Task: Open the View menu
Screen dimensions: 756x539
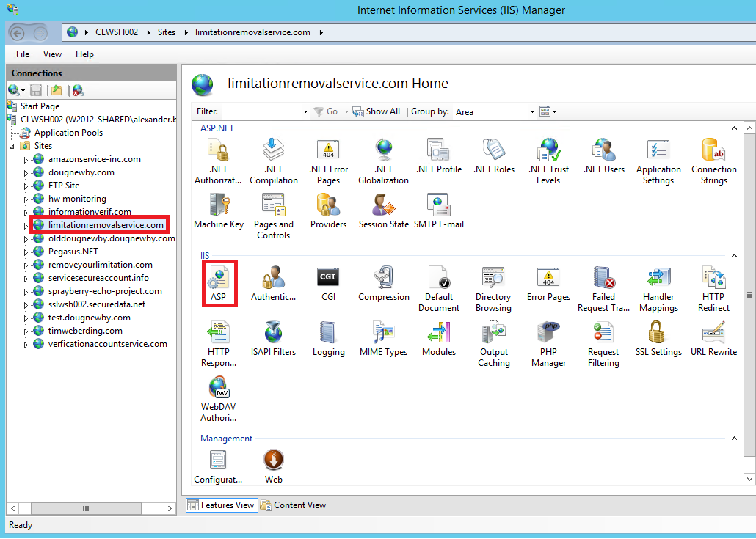Action: pos(52,54)
